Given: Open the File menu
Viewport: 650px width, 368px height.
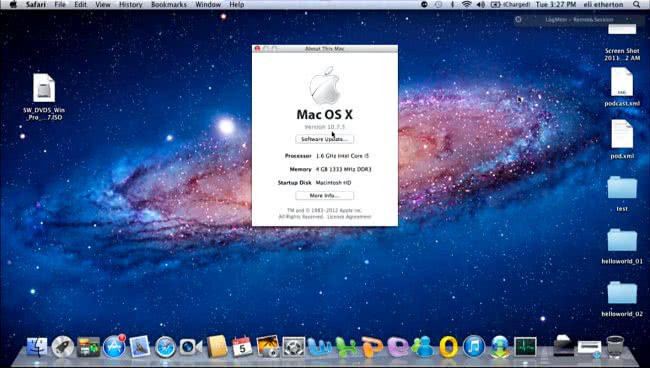Looking at the screenshot, I should point(60,5).
